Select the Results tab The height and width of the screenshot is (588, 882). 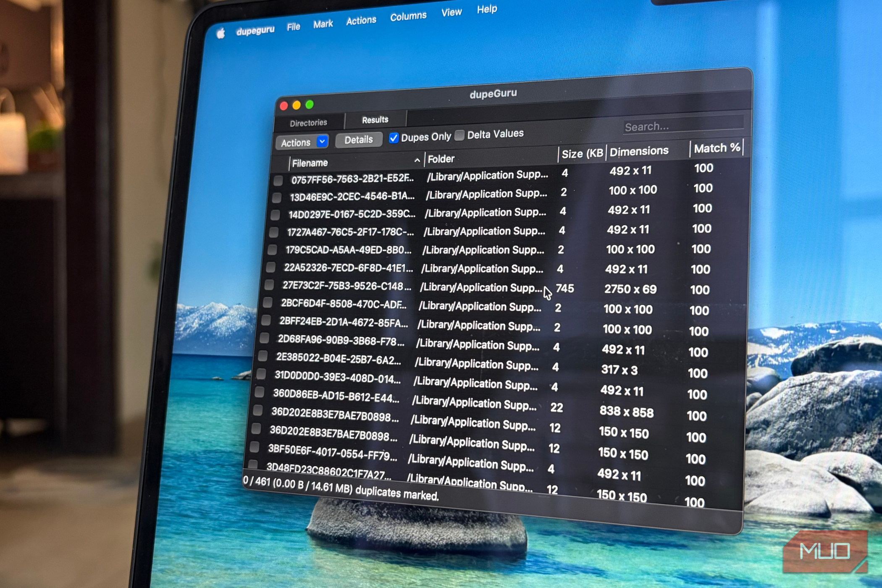[375, 120]
